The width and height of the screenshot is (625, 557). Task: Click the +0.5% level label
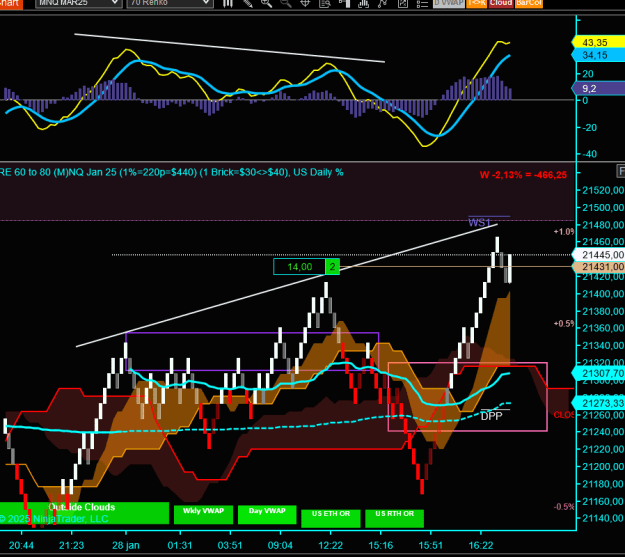tap(564, 324)
